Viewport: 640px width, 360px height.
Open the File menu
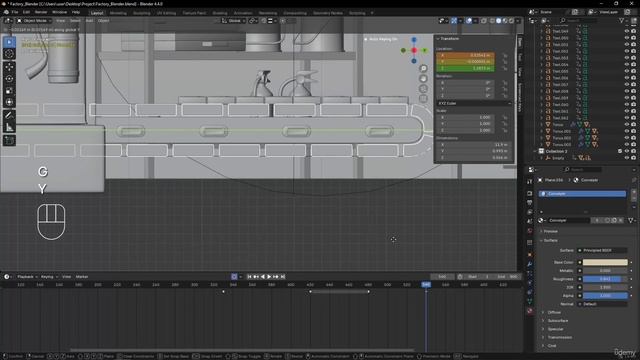[15, 12]
